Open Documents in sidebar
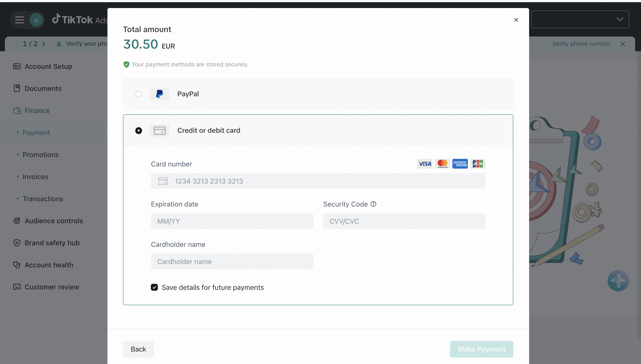The image size is (641, 364). point(37,88)
